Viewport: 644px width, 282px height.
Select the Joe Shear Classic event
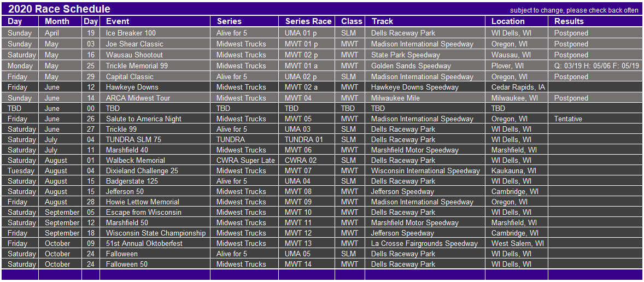155,44
